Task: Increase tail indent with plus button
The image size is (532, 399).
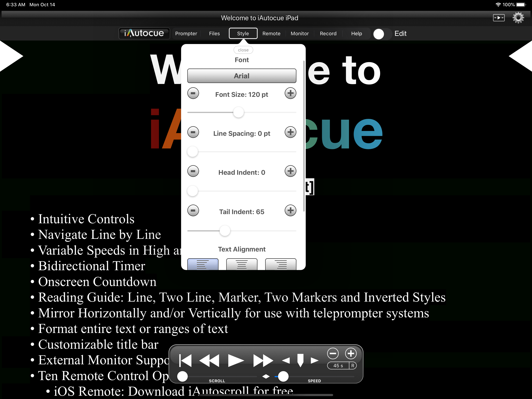Action: (x=290, y=211)
